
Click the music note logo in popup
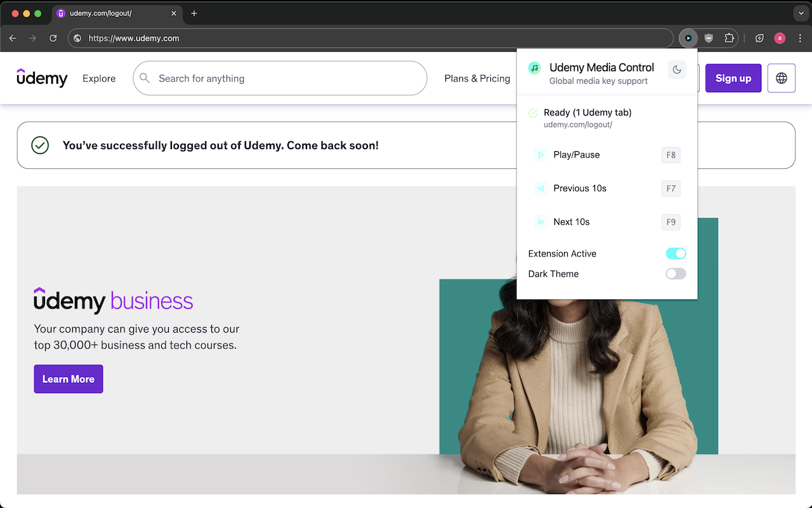(534, 68)
